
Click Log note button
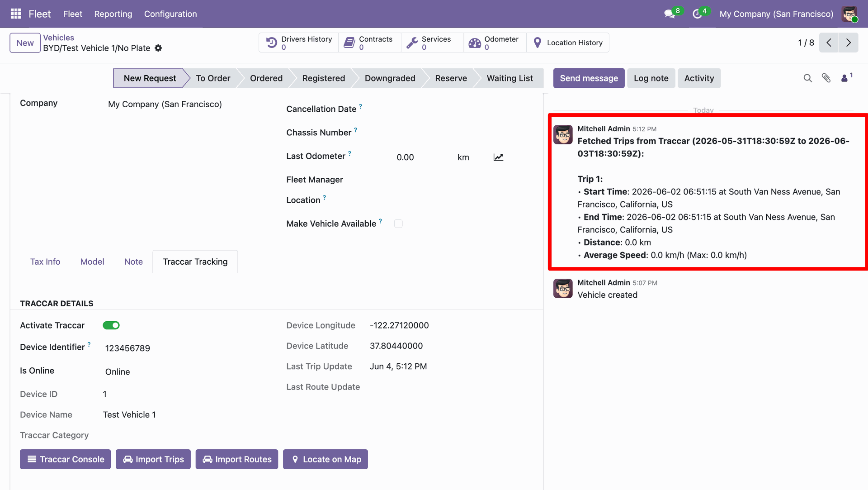651,78
